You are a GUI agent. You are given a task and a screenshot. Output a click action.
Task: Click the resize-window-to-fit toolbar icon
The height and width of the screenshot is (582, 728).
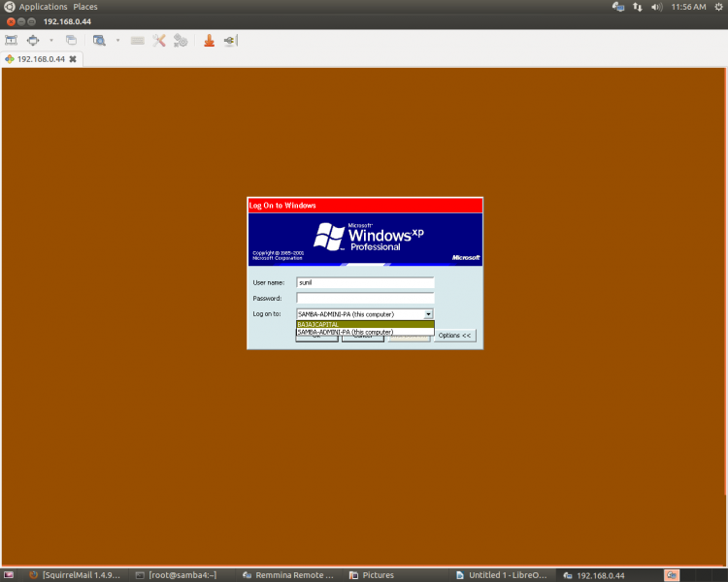[x=11, y=41]
